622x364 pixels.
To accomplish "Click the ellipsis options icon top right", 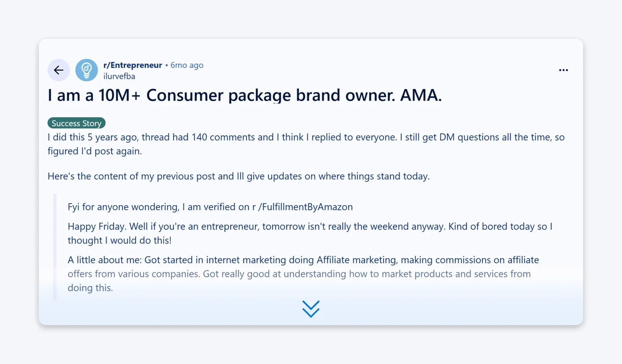I will click(563, 70).
